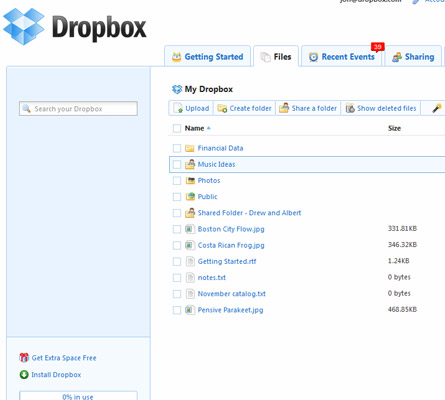The width and height of the screenshot is (445, 400).
Task: Click the Show deleted files label
Action: [x=387, y=108]
